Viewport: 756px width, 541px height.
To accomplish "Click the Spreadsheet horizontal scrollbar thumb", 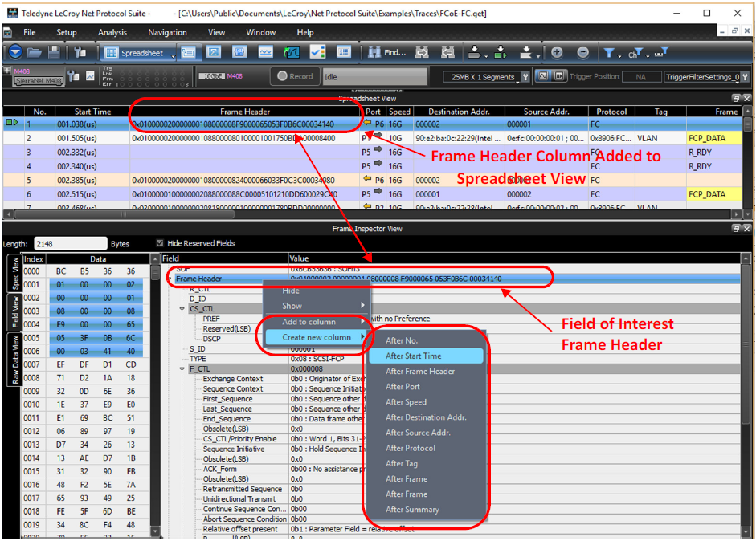I will tap(124, 214).
